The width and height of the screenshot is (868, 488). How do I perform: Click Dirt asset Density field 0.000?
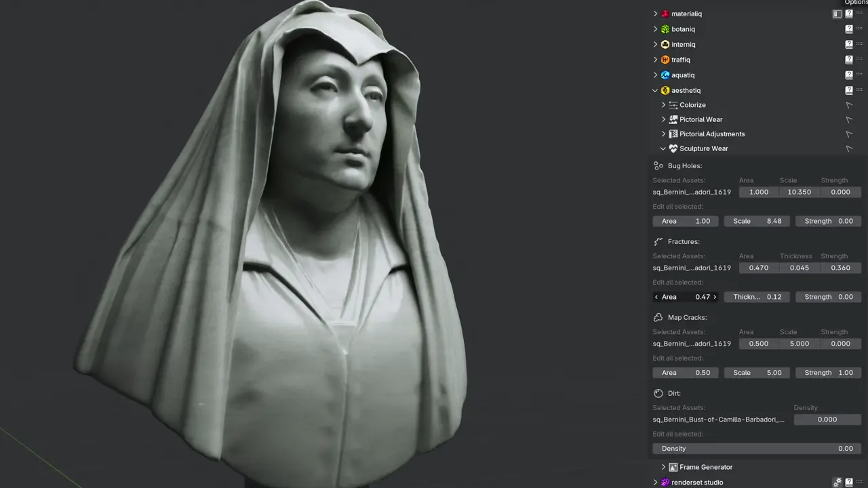(x=827, y=420)
